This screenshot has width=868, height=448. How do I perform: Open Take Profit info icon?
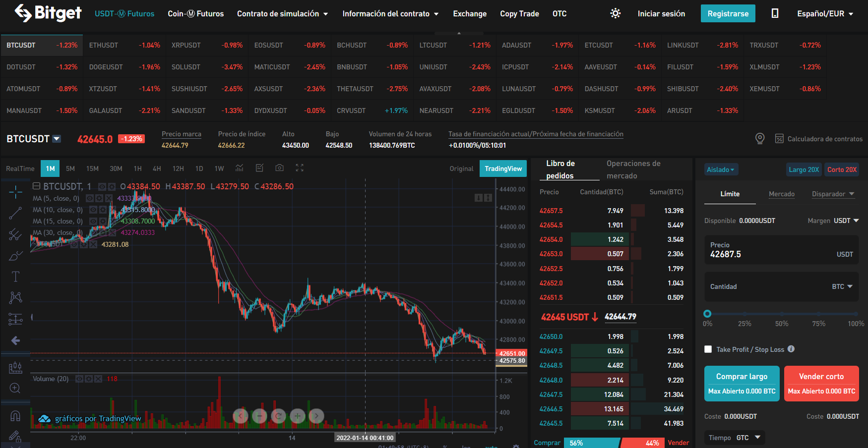coord(791,349)
